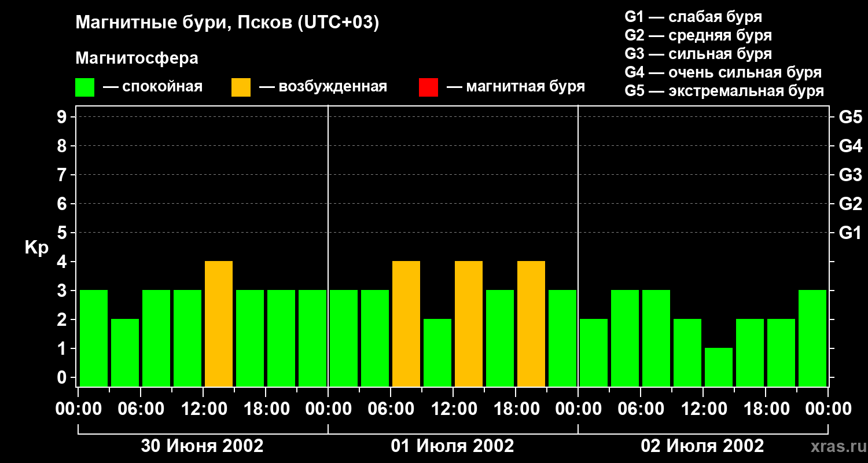Click 'G1 — слабая буря' legend line
This screenshot has height=463, width=868.
(693, 17)
